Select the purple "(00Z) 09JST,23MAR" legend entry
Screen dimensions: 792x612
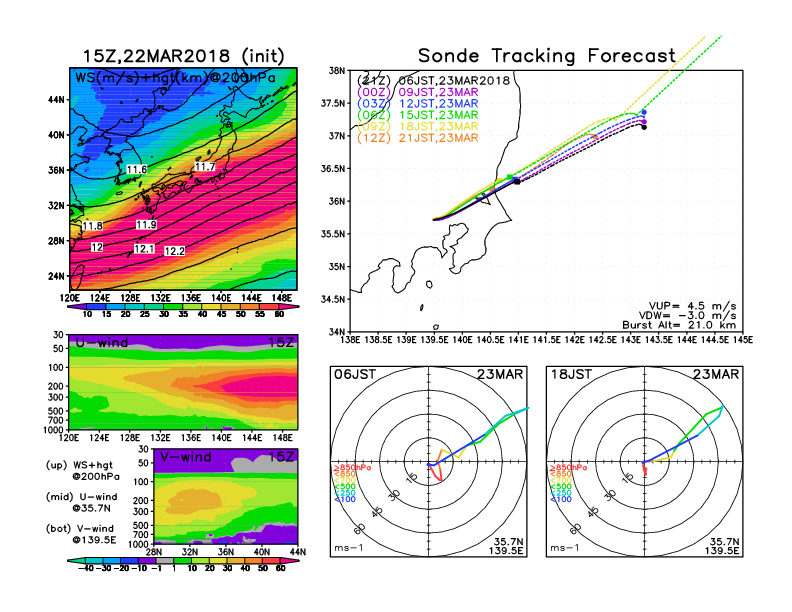point(417,92)
